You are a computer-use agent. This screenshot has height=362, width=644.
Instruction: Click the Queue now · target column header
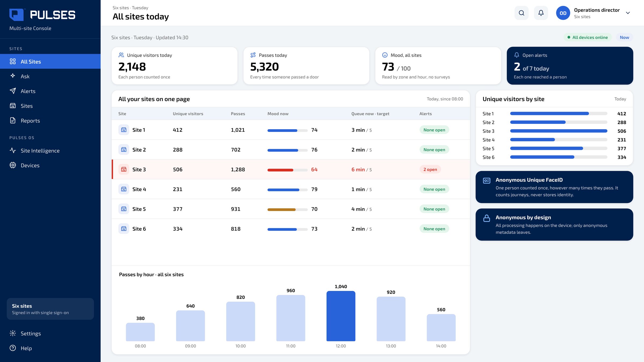point(370,114)
